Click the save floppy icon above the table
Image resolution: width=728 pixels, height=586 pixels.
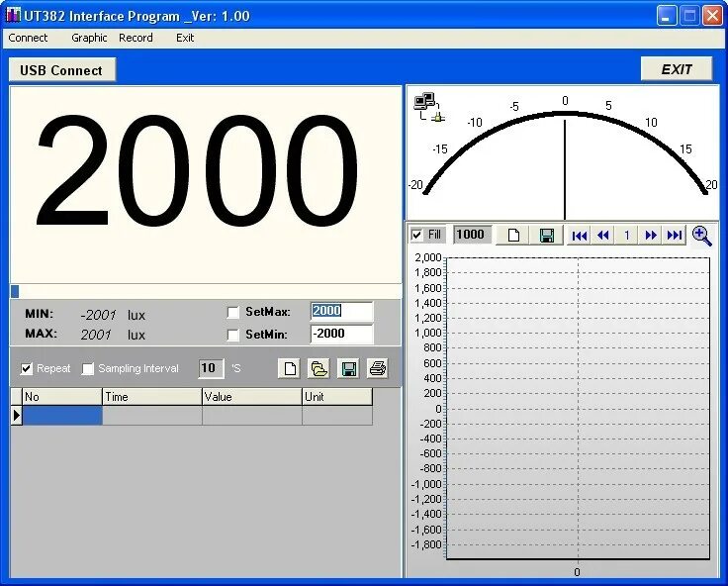click(348, 368)
